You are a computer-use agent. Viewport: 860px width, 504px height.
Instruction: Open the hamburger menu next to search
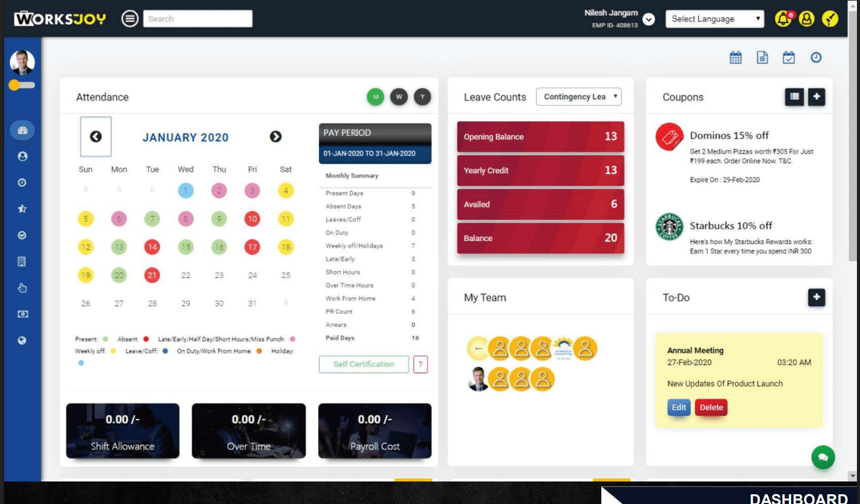click(x=130, y=19)
